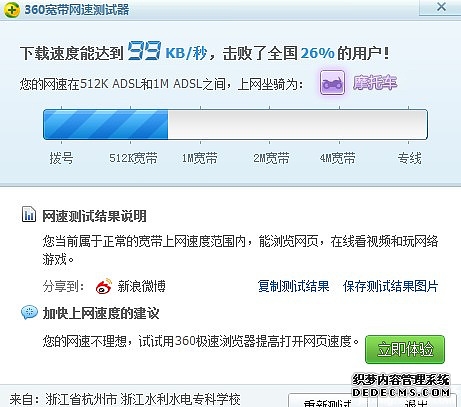461x407 pixels.
Task: Click the 重新测试 button
Action: (x=327, y=401)
